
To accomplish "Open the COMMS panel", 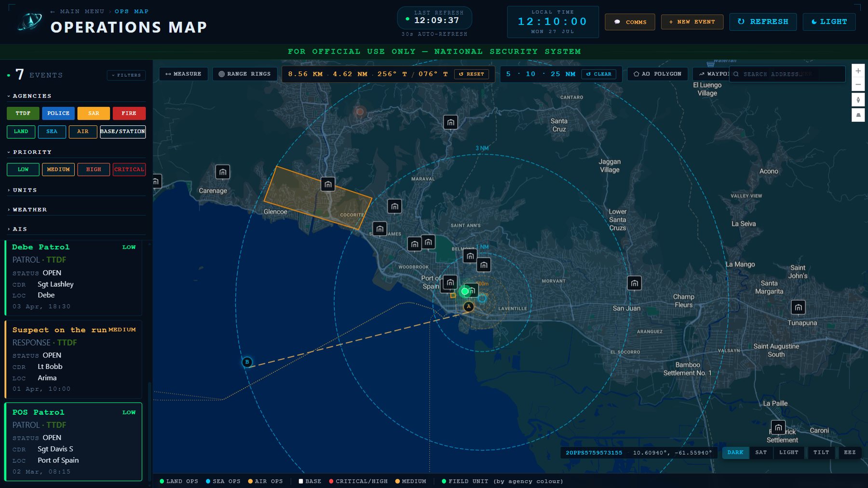I will pyautogui.click(x=630, y=22).
